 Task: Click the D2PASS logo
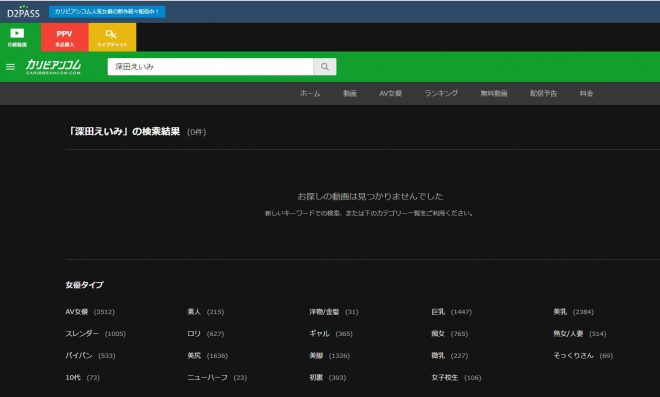pyautogui.click(x=24, y=12)
